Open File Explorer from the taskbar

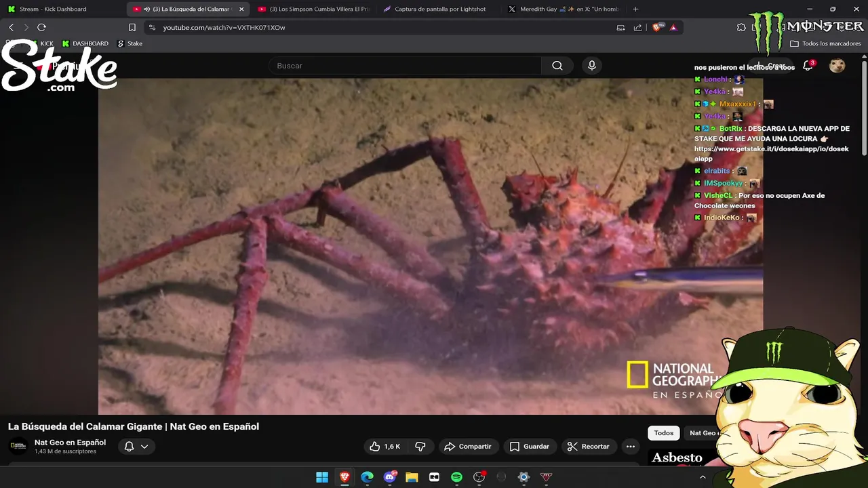pyautogui.click(x=412, y=477)
